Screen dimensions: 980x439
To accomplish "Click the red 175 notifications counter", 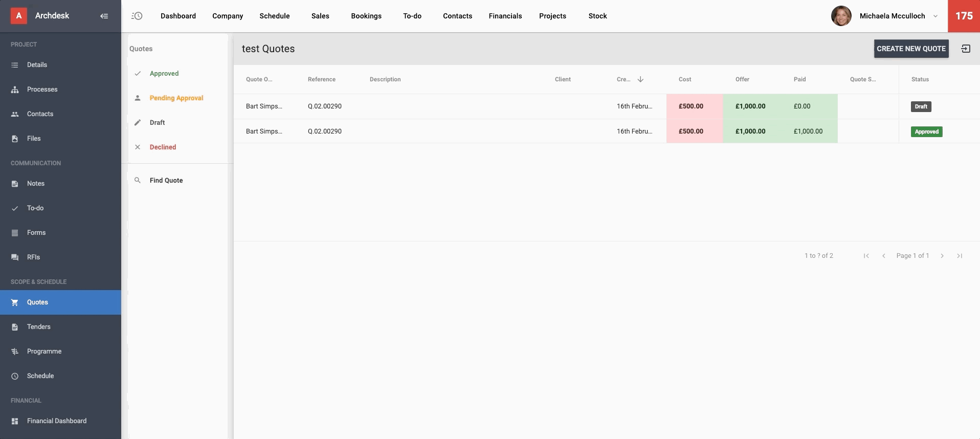I will (964, 16).
